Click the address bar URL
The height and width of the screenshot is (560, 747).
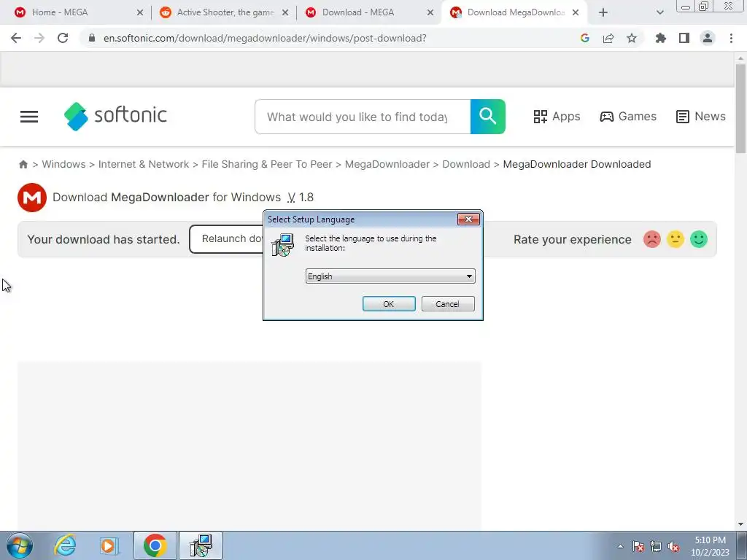point(265,38)
